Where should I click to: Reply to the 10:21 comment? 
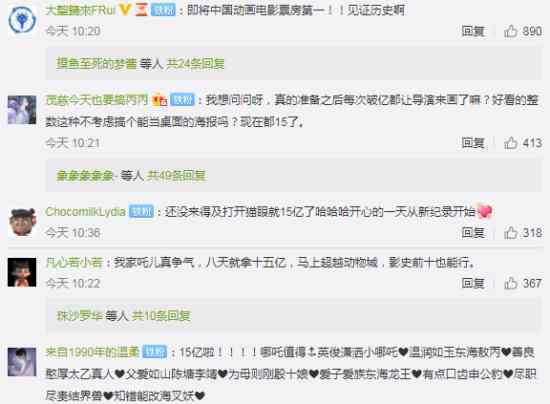click(473, 143)
